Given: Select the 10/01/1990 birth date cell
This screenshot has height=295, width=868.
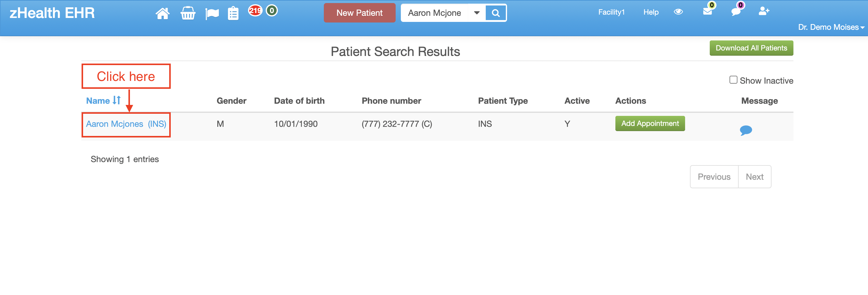Looking at the screenshot, I should click(x=296, y=124).
